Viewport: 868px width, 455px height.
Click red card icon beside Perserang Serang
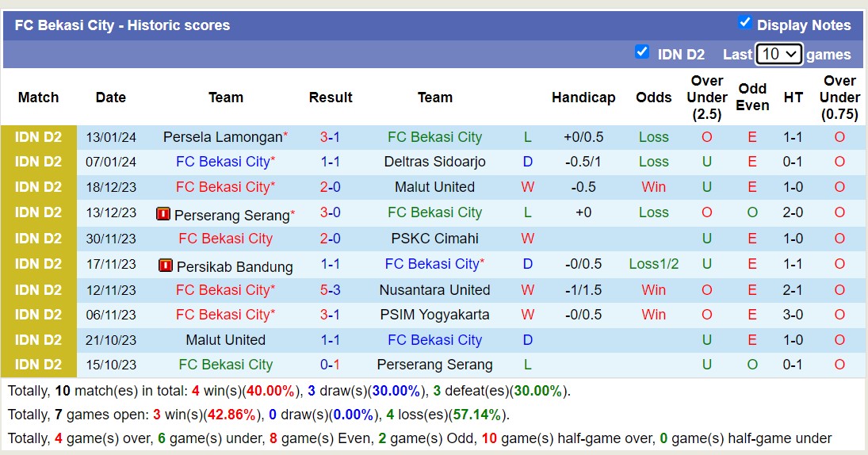pyautogui.click(x=163, y=214)
